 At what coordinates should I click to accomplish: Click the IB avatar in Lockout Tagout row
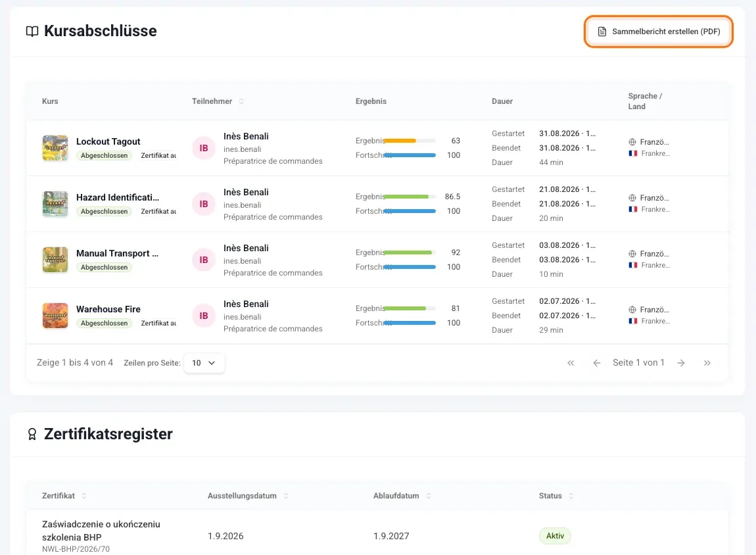[x=204, y=148]
